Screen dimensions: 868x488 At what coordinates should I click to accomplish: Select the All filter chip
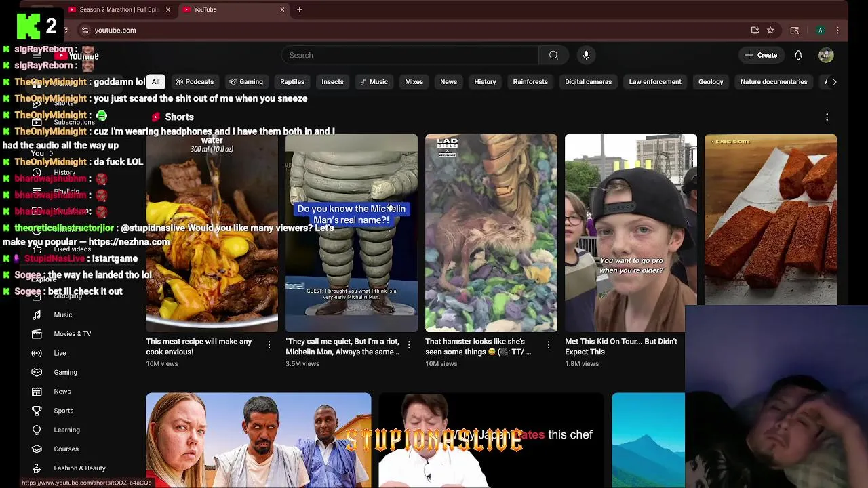(155, 81)
